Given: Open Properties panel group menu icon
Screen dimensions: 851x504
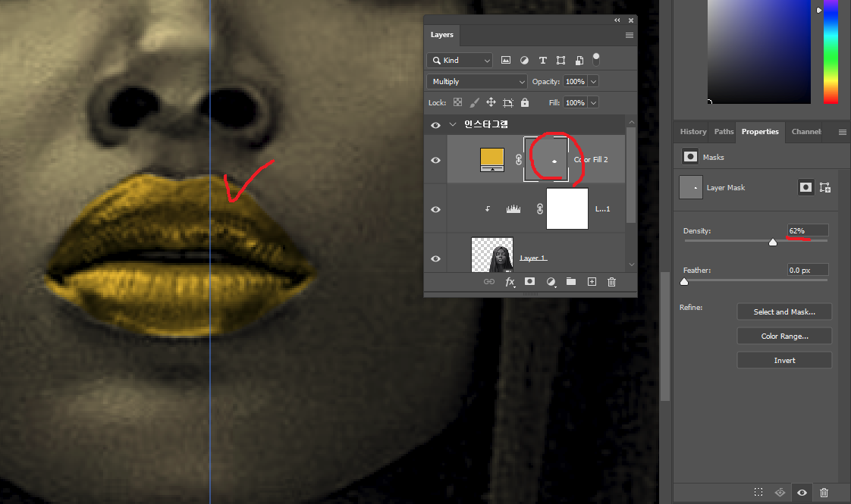Looking at the screenshot, I should [x=843, y=132].
